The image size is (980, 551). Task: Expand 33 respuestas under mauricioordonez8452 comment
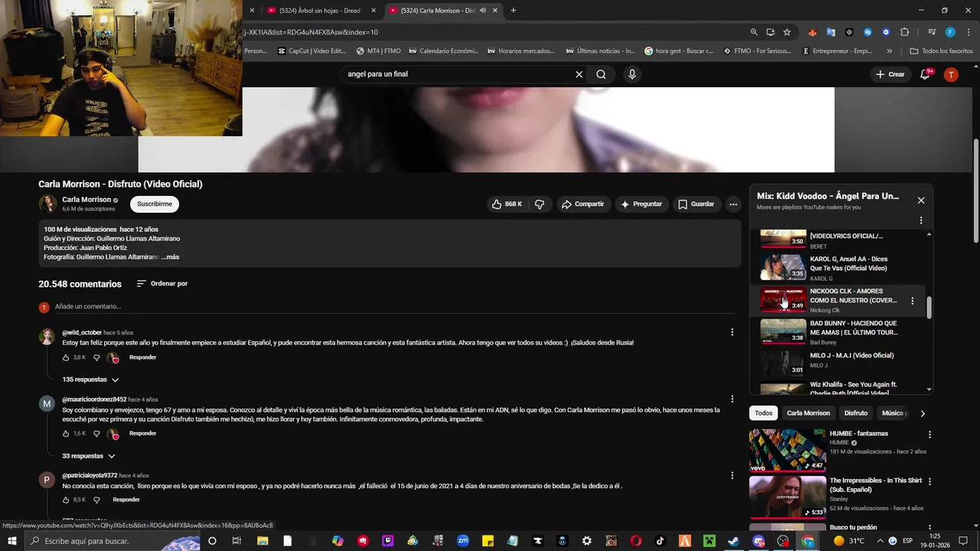click(x=88, y=456)
